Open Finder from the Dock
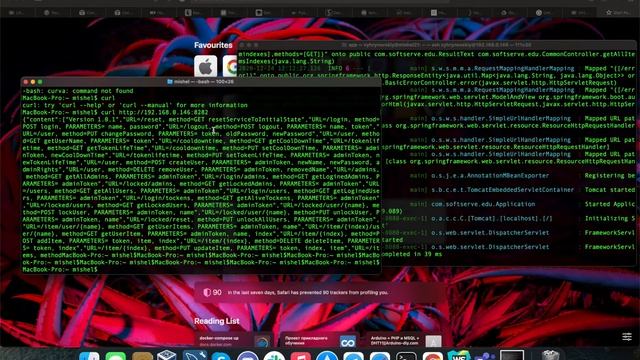640x360 pixels. click(x=89, y=356)
